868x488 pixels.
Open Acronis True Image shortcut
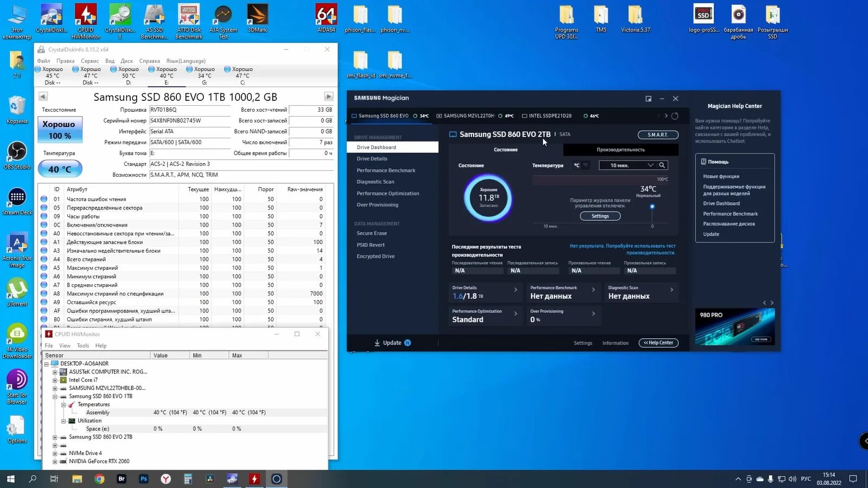pos(17,251)
